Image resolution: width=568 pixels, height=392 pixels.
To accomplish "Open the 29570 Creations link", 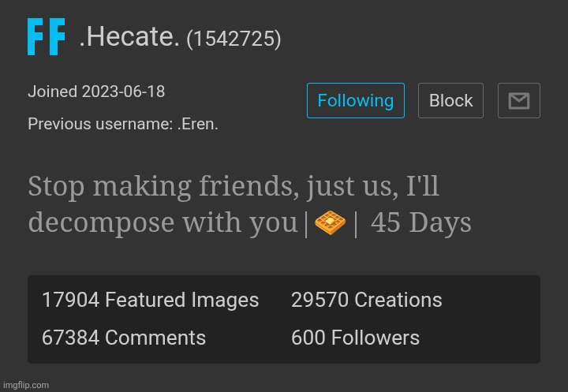I will pos(366,301).
